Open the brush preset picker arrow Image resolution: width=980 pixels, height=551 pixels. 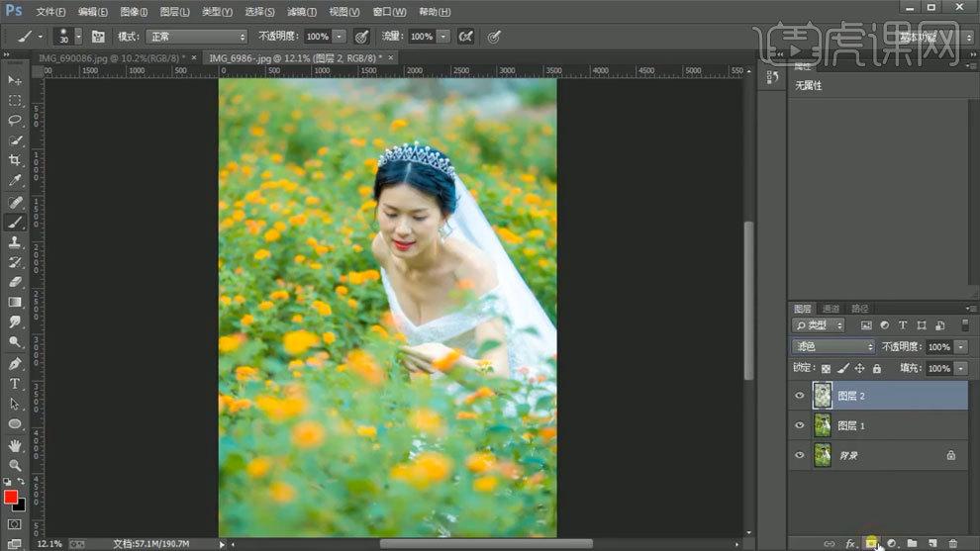[78, 37]
